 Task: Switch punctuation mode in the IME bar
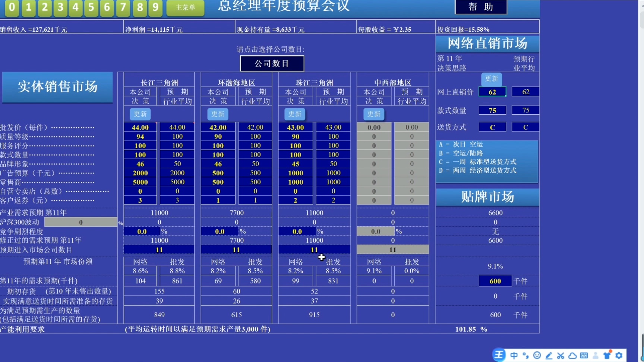525,355
